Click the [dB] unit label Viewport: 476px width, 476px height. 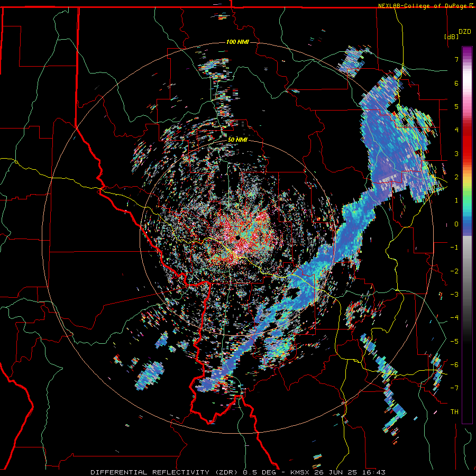click(x=452, y=36)
